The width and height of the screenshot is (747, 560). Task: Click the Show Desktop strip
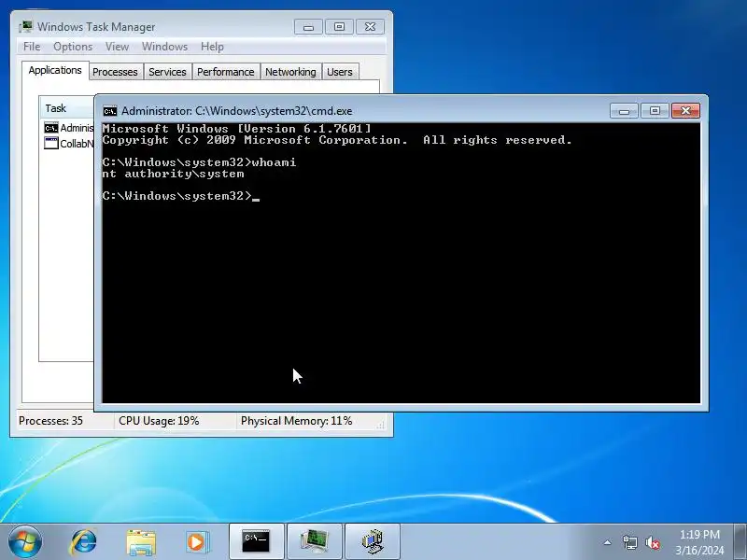(x=740, y=541)
